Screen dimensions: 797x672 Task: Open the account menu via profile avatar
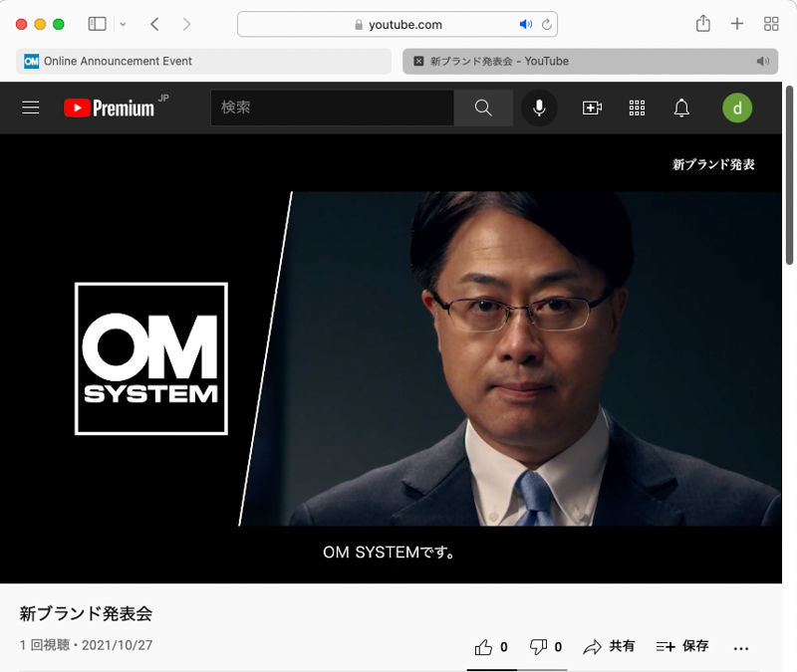tap(737, 108)
